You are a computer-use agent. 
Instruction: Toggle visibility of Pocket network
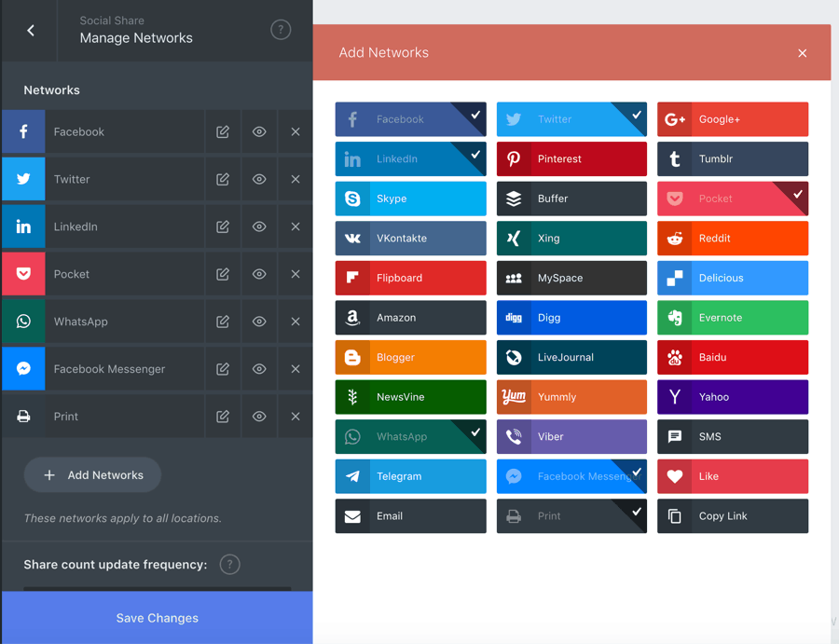pos(259,274)
